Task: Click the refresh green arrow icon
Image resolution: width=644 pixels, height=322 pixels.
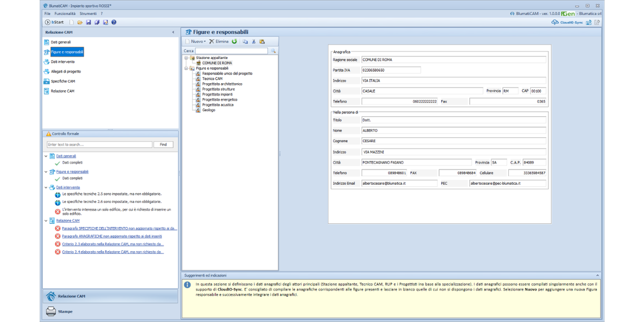Action: 235,41
